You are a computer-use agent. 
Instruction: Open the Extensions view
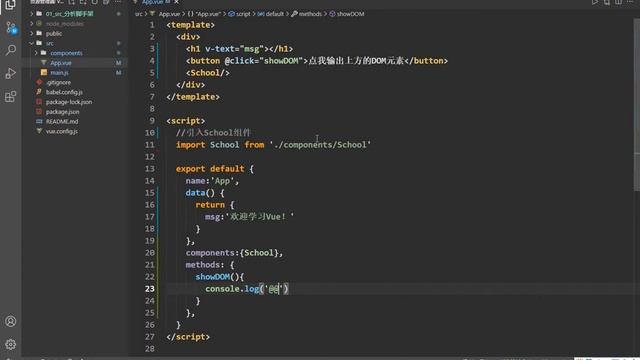click(11, 97)
